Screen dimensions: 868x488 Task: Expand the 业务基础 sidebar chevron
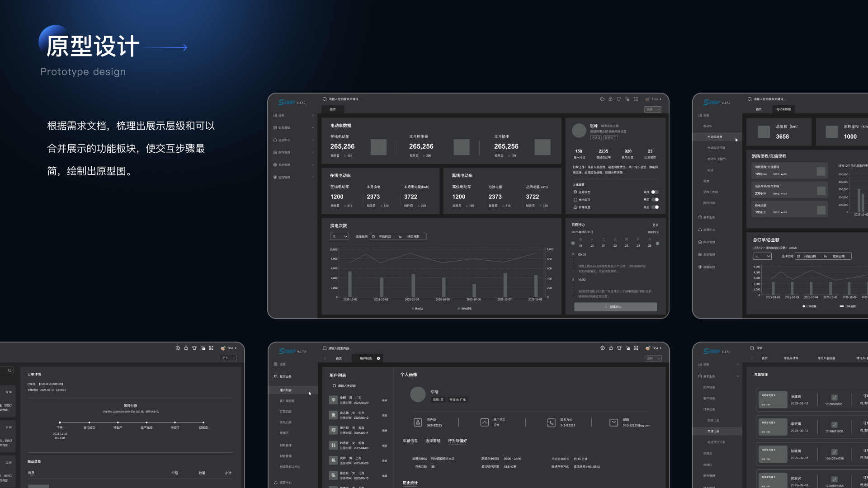pos(312,127)
